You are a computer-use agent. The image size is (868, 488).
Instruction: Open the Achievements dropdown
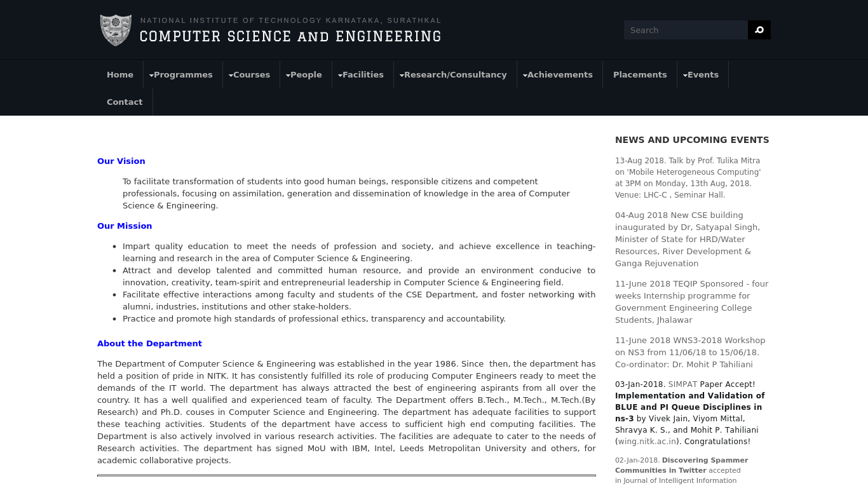pyautogui.click(x=559, y=74)
